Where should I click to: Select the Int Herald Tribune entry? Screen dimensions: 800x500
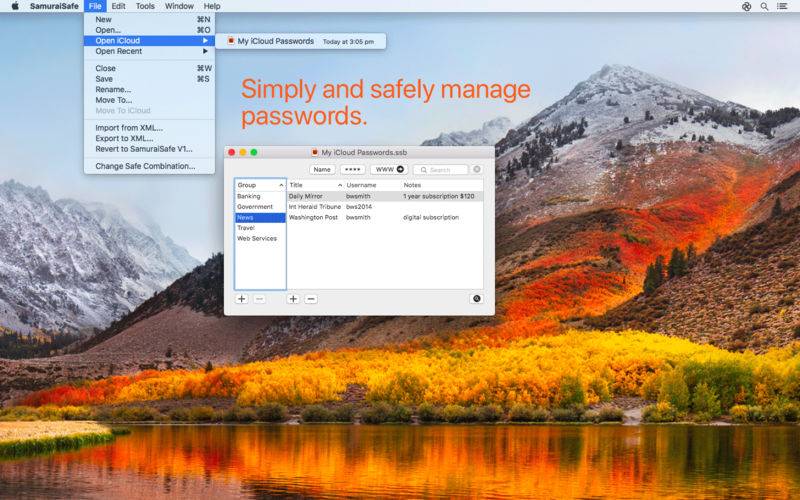tap(385, 207)
